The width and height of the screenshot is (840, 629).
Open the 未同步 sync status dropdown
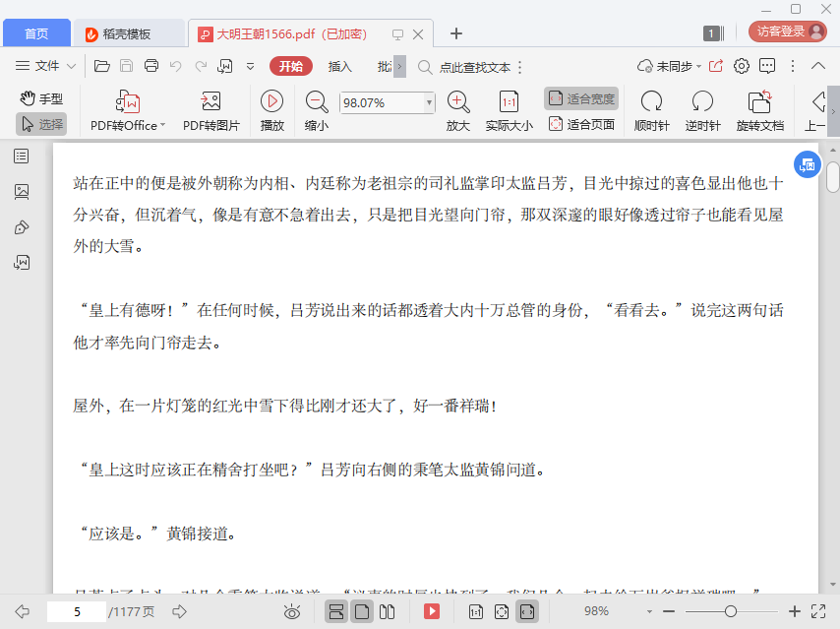coord(669,67)
